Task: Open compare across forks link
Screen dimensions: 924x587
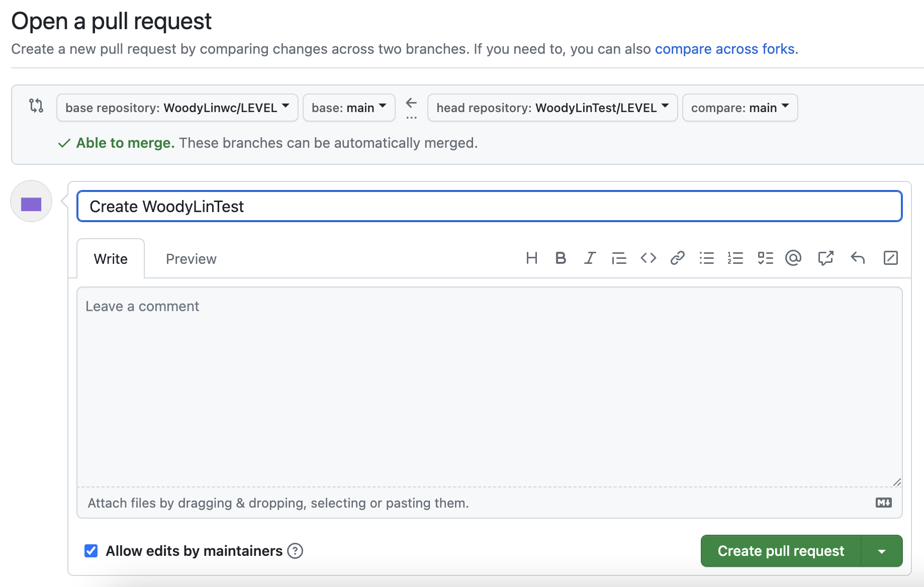Action: pos(724,49)
